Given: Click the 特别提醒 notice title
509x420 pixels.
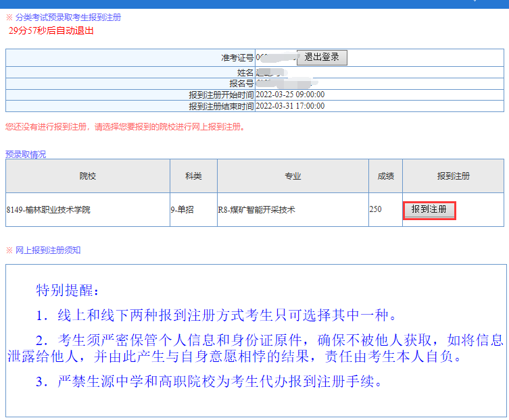Looking at the screenshot, I should tap(68, 291).
